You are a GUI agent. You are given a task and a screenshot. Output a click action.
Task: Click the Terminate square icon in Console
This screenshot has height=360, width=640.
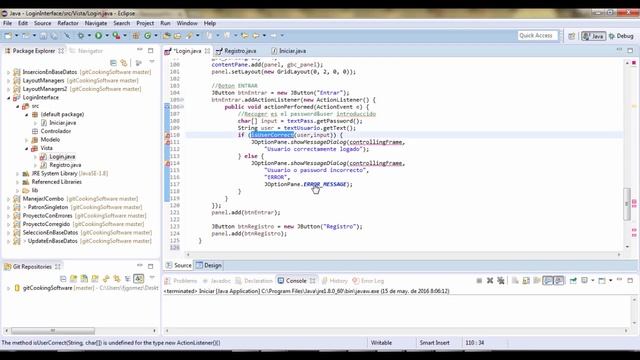pos(479,281)
